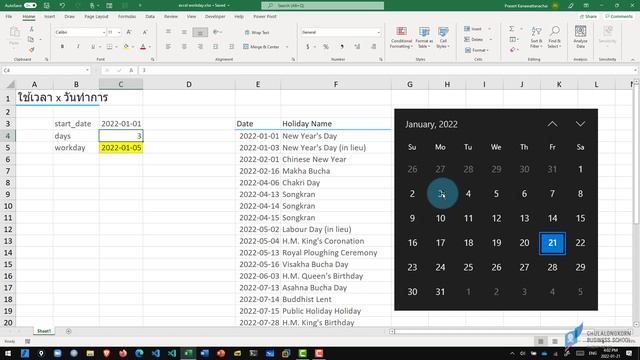Open the Conditional Formatting menu
Image resolution: width=640 pixels, height=360 pixels.
coord(402,38)
